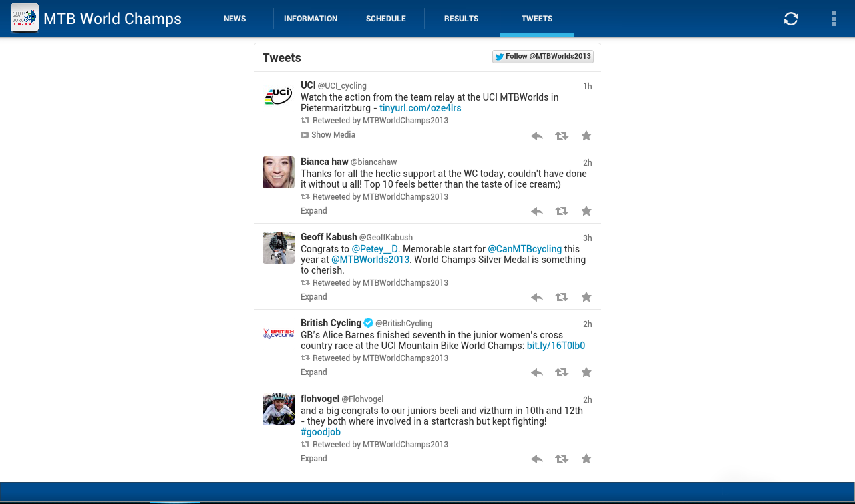Switch to the Information tab
The height and width of the screenshot is (504, 855).
311,19
